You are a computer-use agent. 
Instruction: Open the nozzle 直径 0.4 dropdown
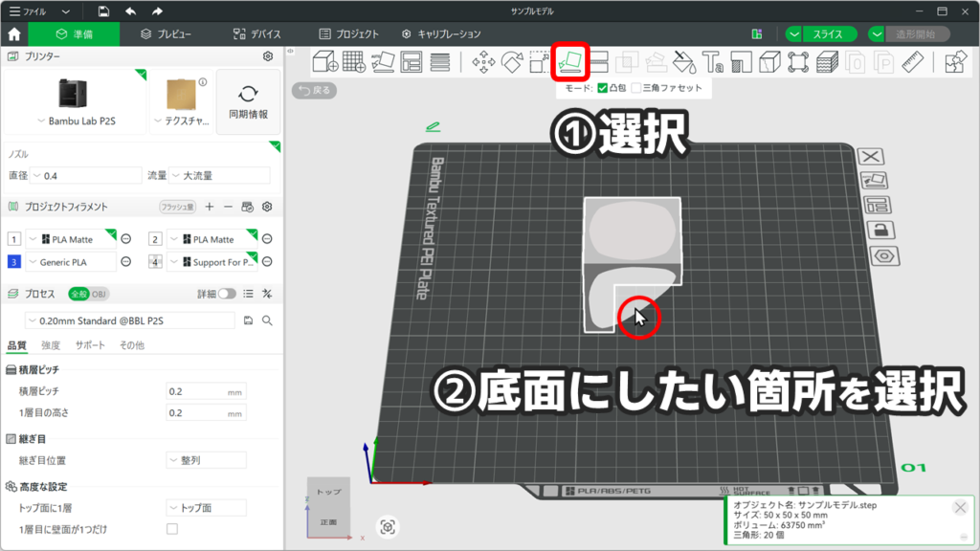tap(86, 176)
